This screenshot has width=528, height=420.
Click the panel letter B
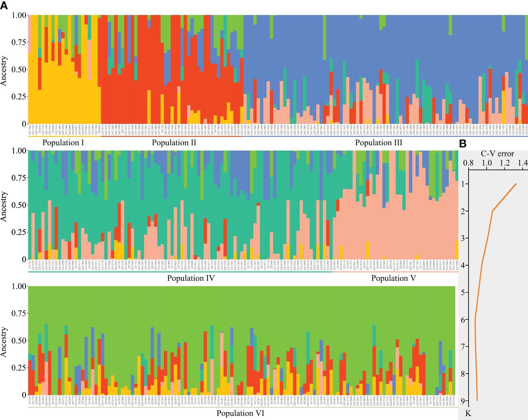463,143
